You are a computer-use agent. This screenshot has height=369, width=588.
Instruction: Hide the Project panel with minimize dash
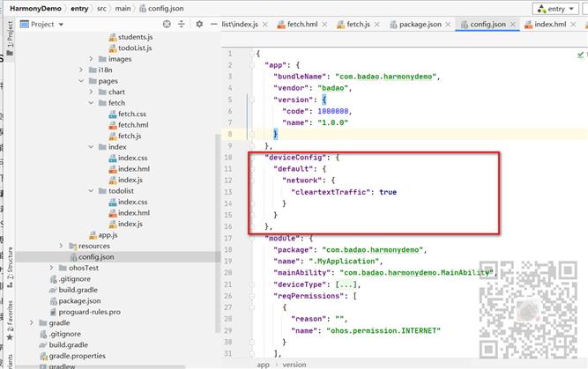213,25
